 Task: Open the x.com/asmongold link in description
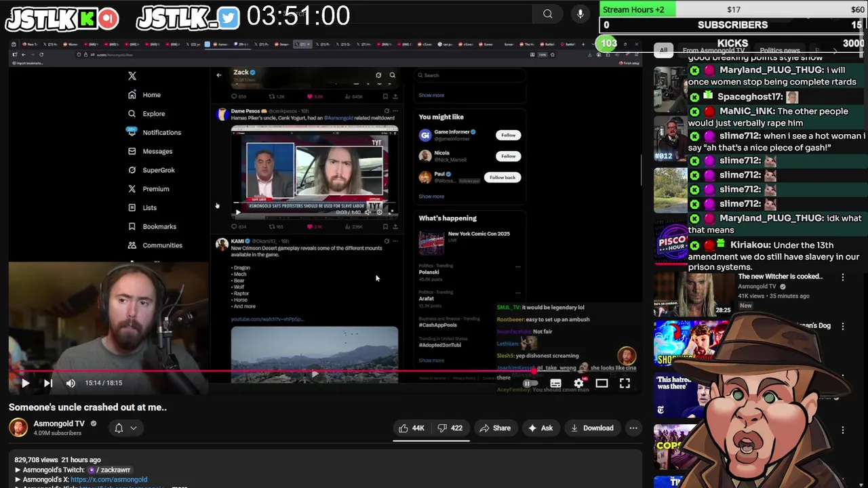pos(108,479)
